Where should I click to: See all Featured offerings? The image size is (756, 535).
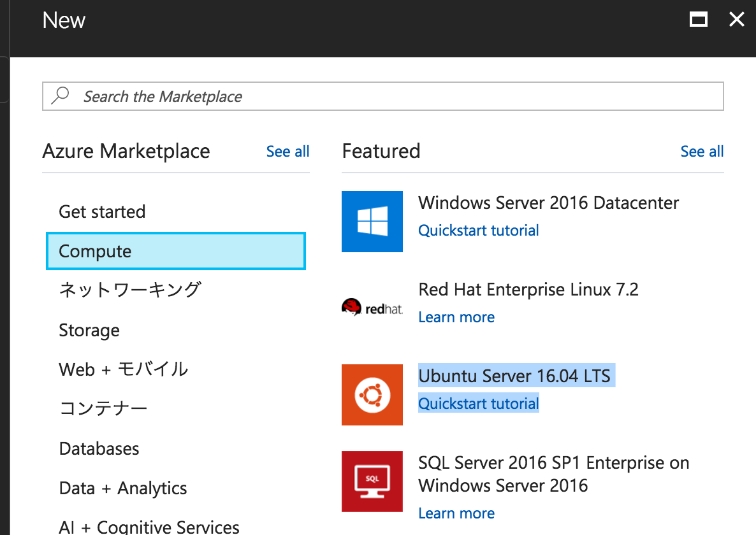pyautogui.click(x=702, y=152)
